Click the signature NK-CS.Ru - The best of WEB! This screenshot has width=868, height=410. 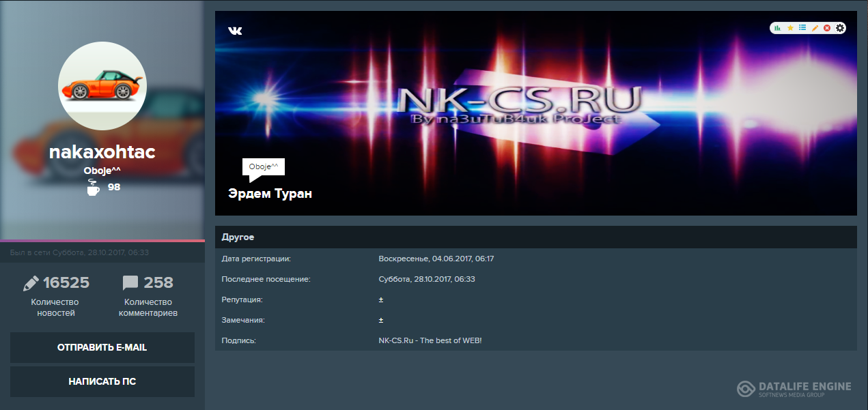click(x=430, y=340)
